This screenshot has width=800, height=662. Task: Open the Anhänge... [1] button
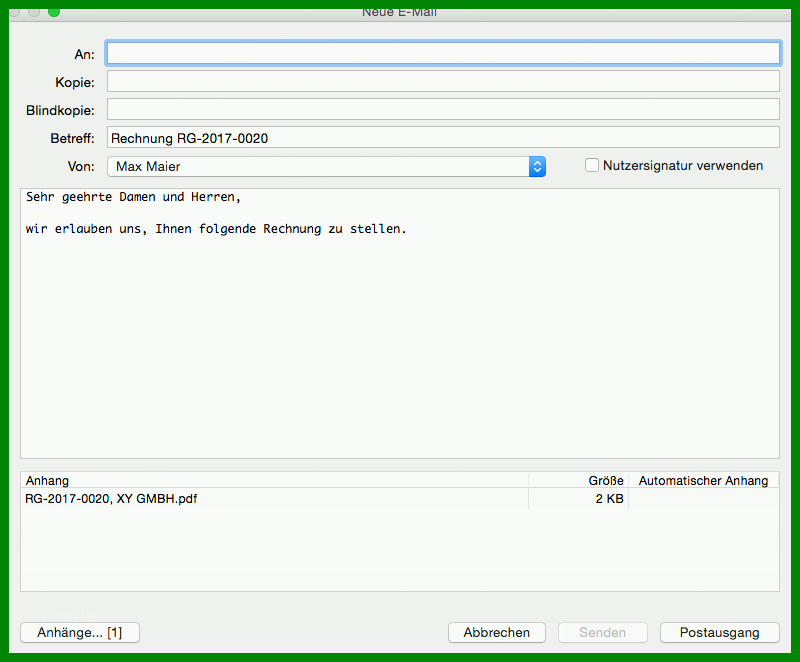(80, 633)
